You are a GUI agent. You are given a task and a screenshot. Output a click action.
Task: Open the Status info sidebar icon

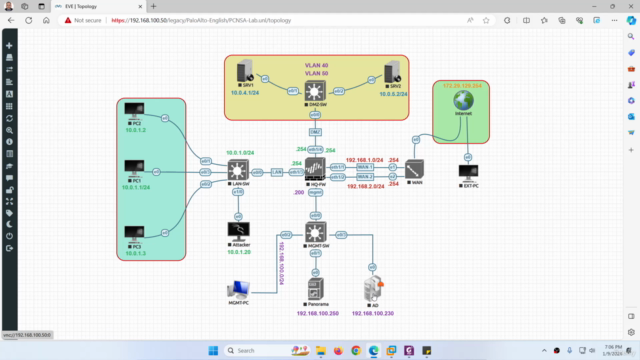[9, 142]
